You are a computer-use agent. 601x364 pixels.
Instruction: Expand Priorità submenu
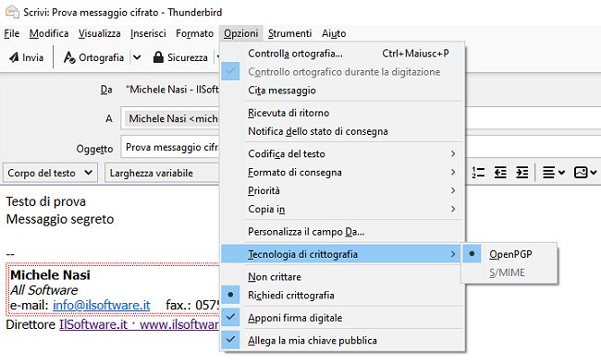point(343,191)
